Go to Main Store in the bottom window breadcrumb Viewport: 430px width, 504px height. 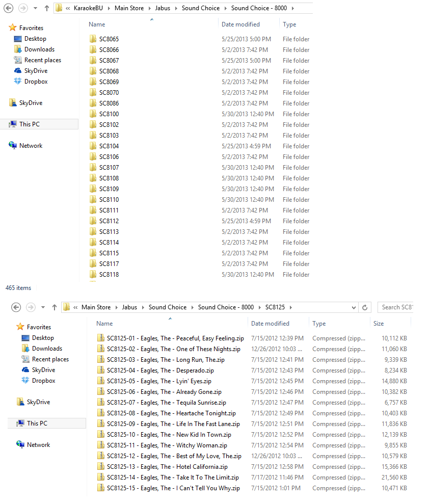tap(96, 307)
